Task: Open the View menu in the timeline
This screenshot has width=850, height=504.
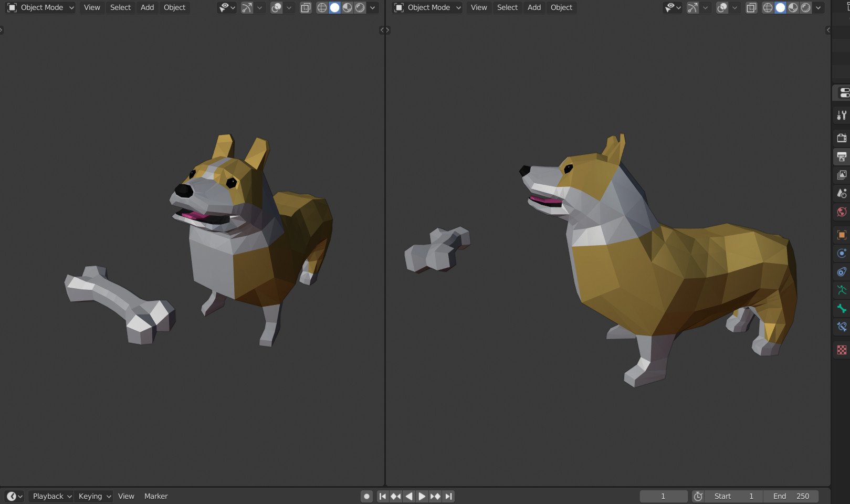Action: [x=126, y=496]
